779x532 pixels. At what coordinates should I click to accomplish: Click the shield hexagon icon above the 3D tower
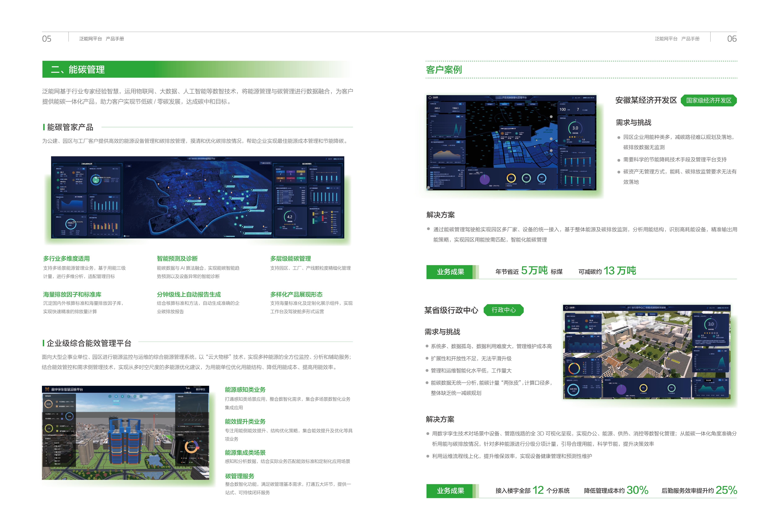(x=122, y=396)
